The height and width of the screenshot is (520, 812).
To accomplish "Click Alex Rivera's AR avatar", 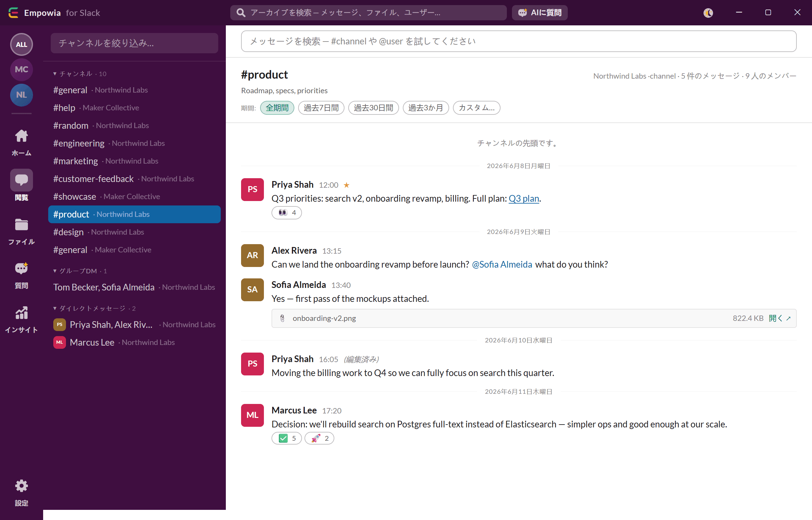I will pyautogui.click(x=252, y=256).
